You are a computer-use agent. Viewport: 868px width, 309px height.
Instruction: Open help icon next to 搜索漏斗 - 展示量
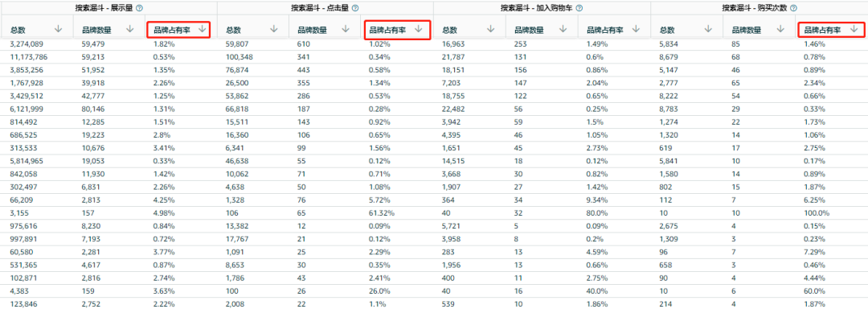tap(139, 8)
